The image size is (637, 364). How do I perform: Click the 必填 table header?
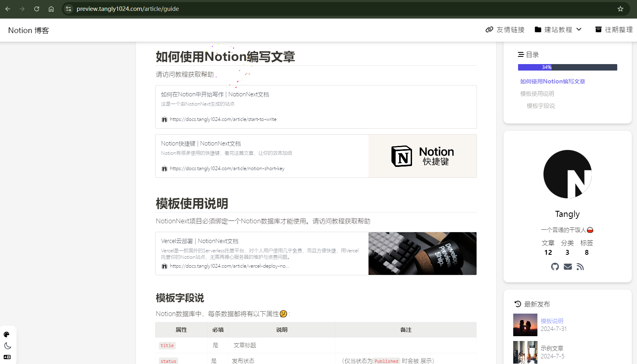218,330
